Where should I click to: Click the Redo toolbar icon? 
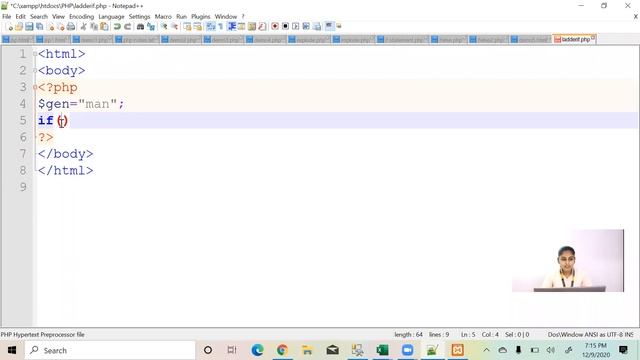tap(128, 27)
